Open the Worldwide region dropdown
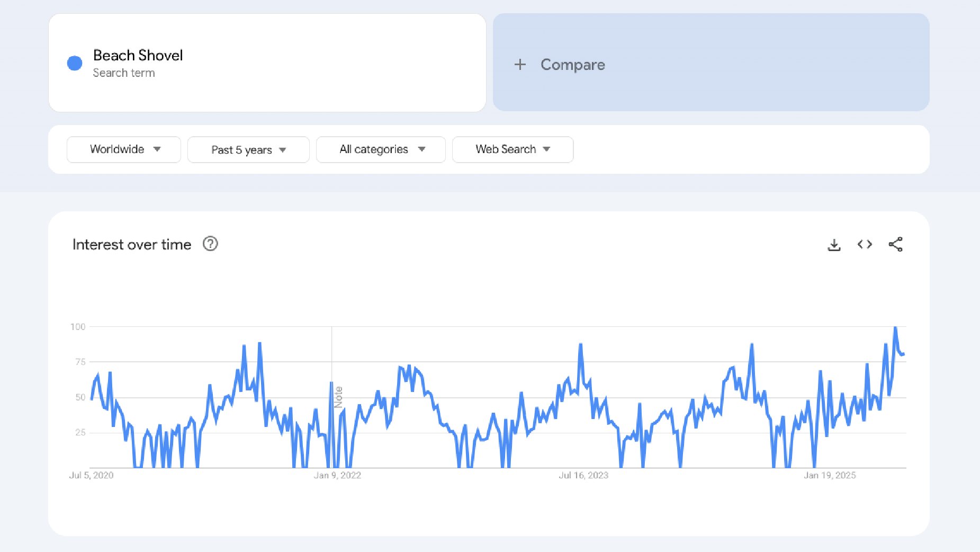980x552 pixels. [124, 149]
